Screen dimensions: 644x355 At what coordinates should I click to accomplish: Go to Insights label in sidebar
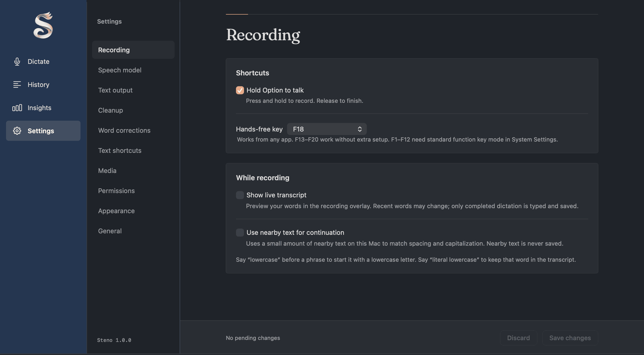(x=39, y=108)
